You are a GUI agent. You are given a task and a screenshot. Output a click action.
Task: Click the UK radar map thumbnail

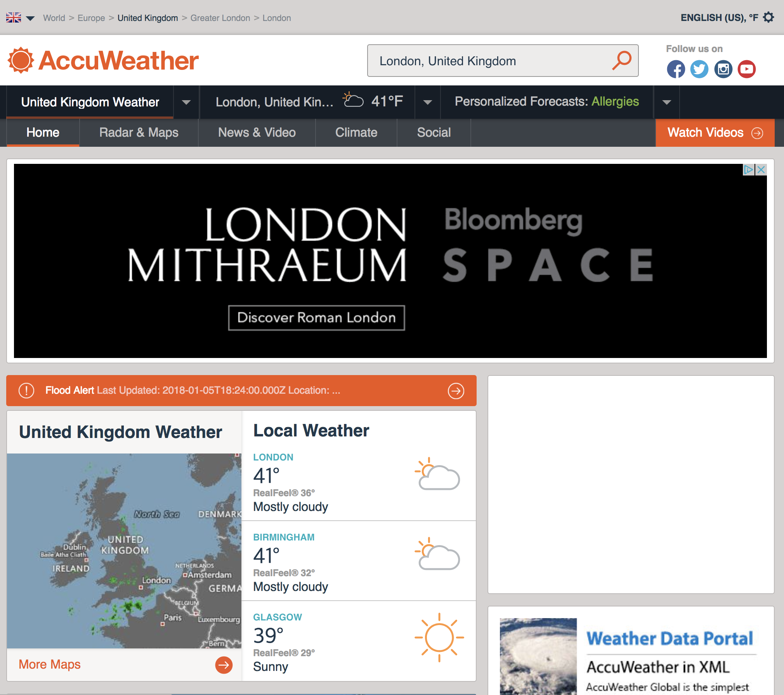[x=124, y=551]
